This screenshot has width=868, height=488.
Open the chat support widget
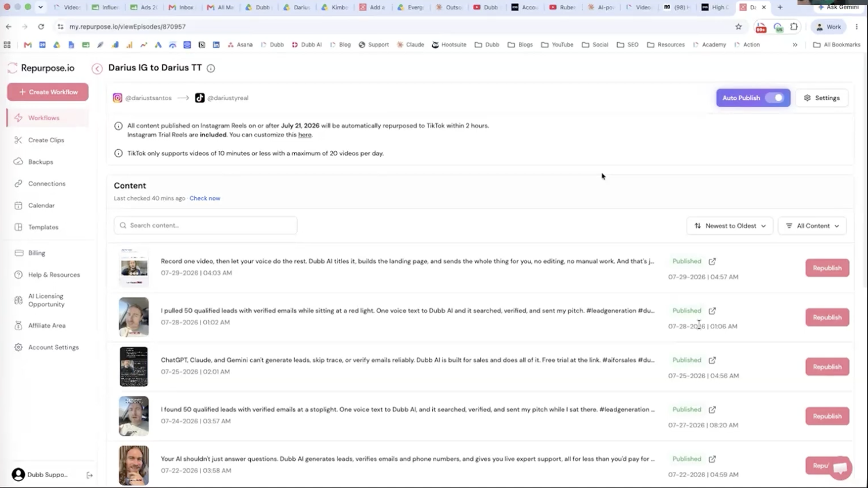tap(840, 468)
